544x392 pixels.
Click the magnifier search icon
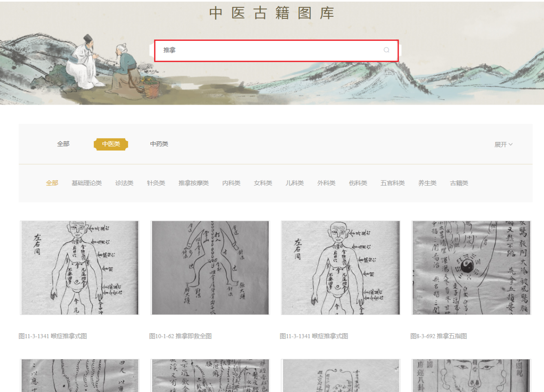pos(386,50)
